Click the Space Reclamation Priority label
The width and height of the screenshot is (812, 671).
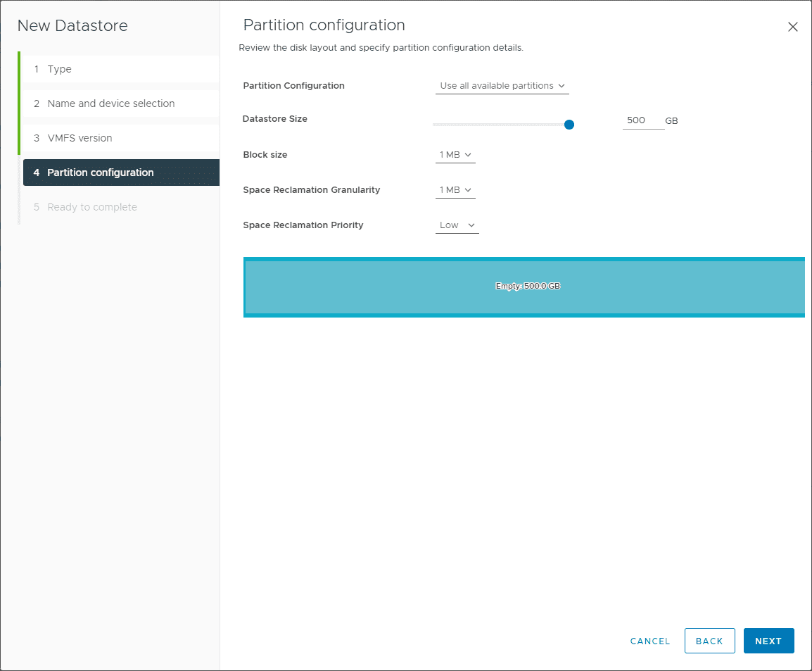tap(303, 225)
